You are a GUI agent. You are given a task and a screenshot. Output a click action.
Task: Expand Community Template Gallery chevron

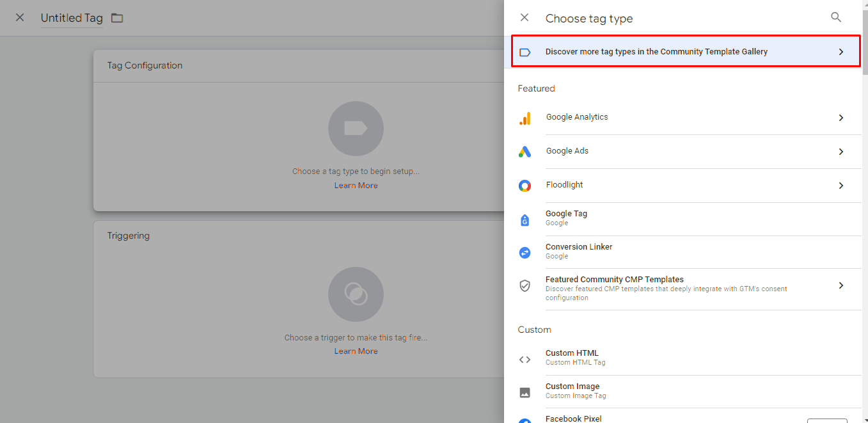coord(841,52)
